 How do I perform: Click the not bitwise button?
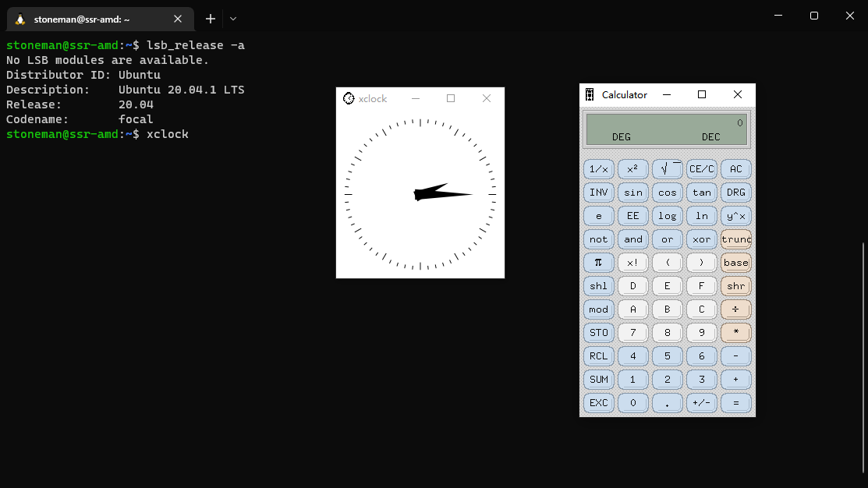[x=598, y=239]
